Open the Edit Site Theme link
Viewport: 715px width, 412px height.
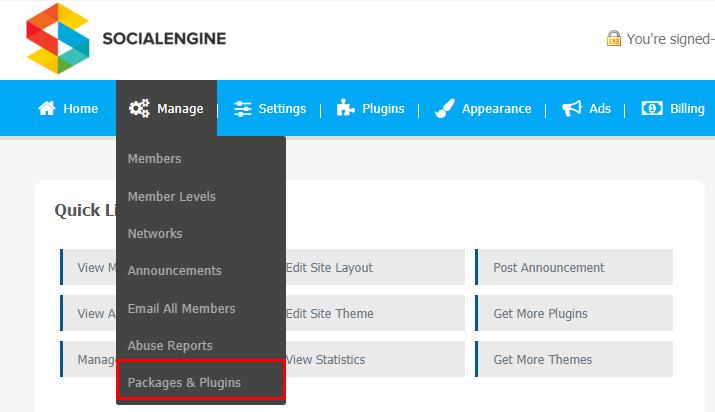coord(330,314)
